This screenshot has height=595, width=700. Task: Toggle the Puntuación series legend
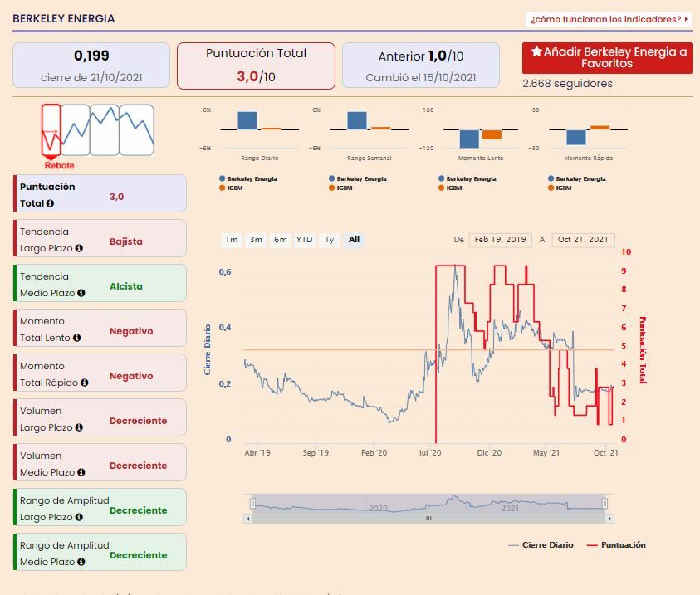tap(616, 544)
